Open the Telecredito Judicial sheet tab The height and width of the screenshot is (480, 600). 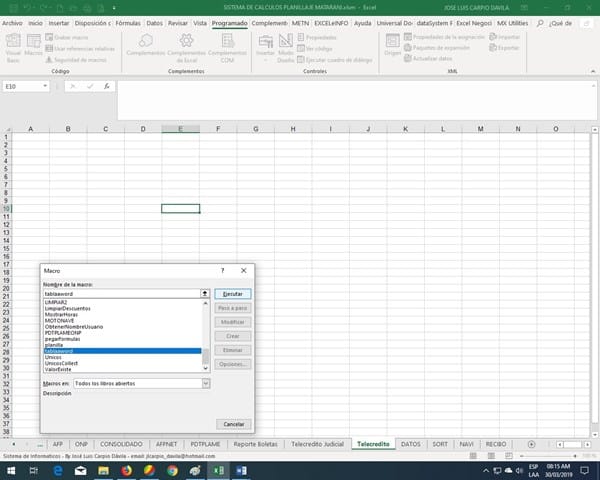(x=317, y=443)
